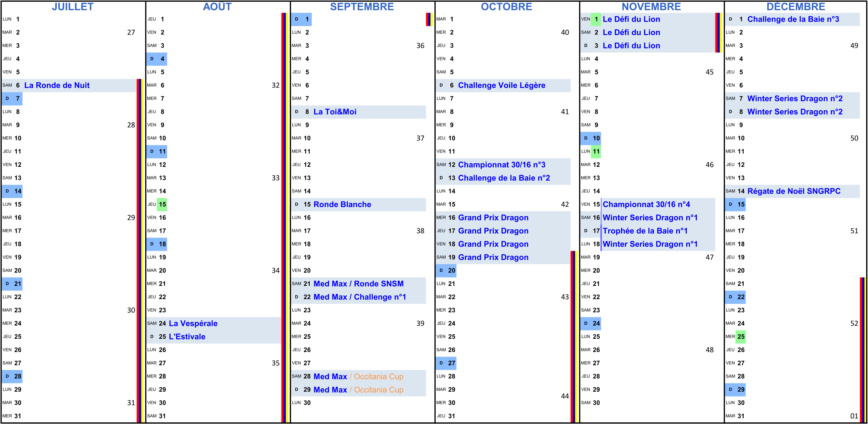The height and width of the screenshot is (424, 868).
Task: Select Sunday 20 in October
Action: 446,271
